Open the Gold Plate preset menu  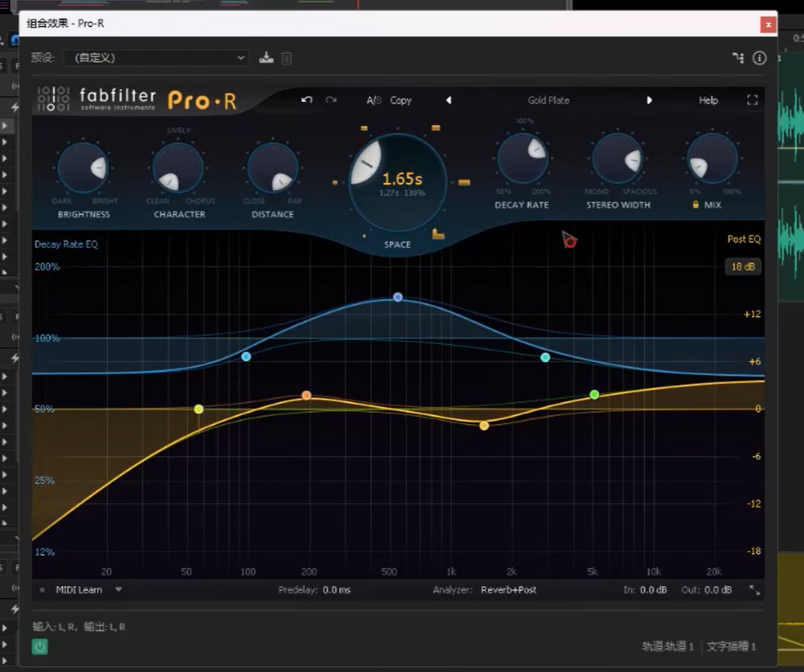[x=549, y=100]
